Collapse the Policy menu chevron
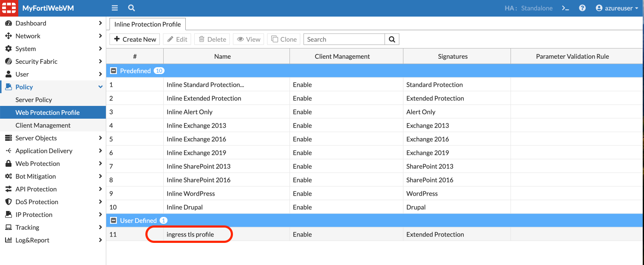This screenshot has width=644, height=265. pos(100,87)
